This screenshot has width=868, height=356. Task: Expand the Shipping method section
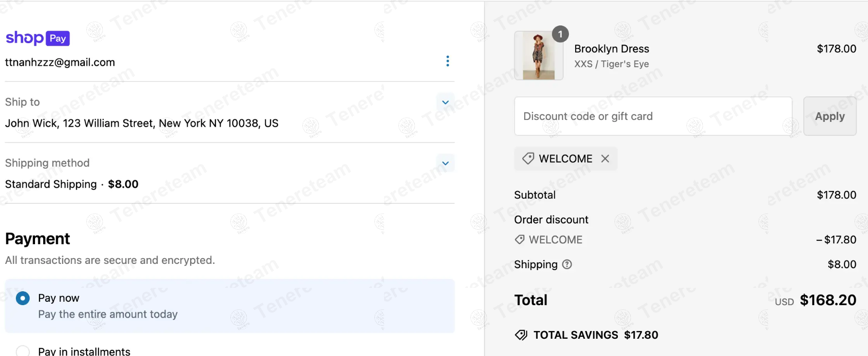point(445,163)
